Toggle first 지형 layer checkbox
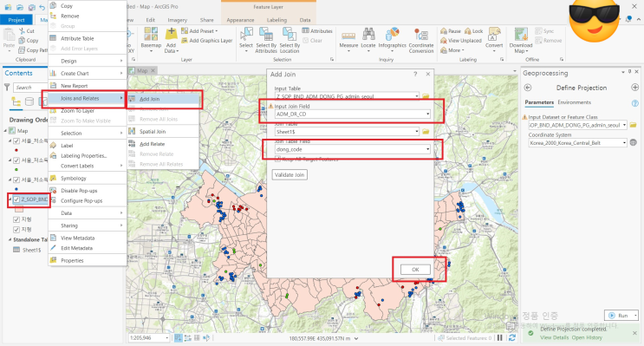 tap(16, 219)
